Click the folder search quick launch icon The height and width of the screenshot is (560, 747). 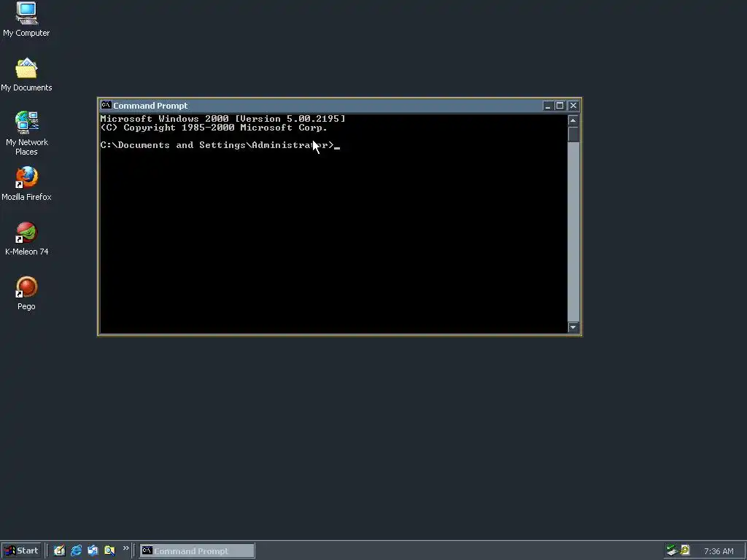109,551
